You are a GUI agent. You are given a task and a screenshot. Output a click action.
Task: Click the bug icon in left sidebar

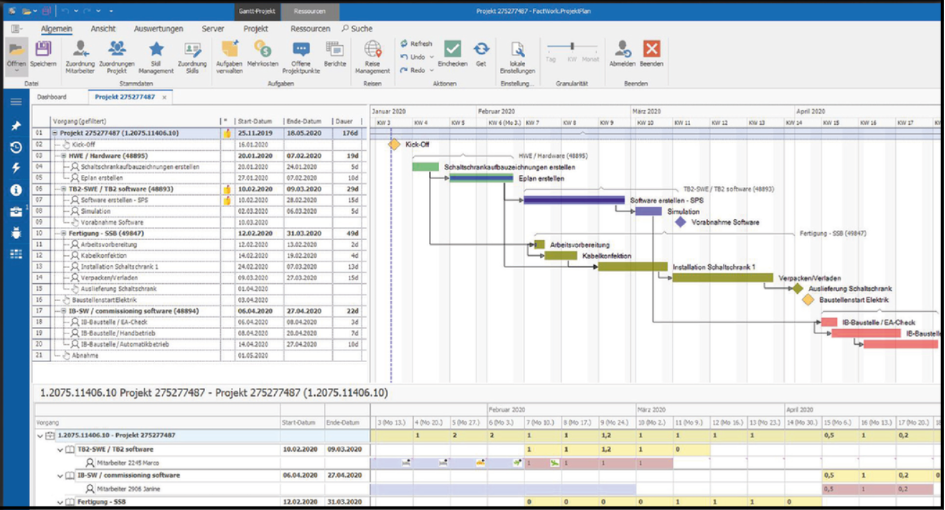[x=16, y=233]
